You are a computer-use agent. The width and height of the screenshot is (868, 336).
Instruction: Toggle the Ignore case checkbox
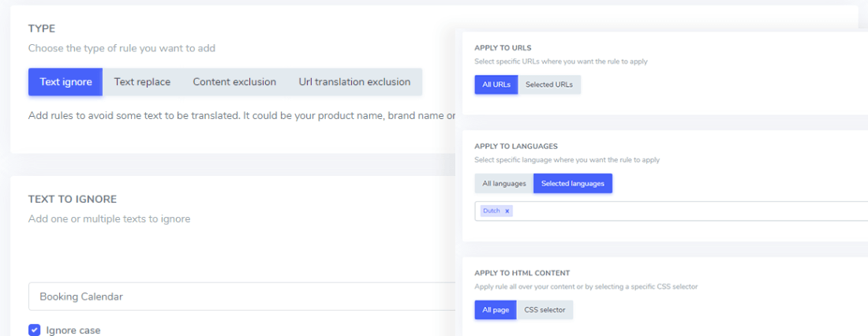point(35,330)
